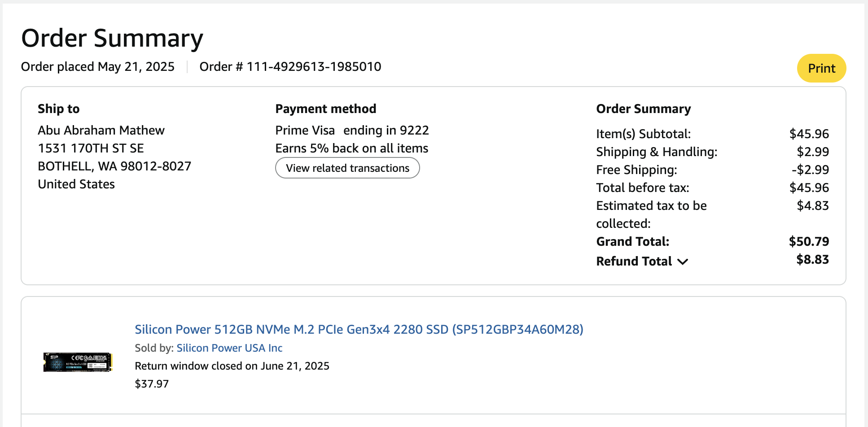The image size is (868, 427).
Task: Click the refund amount $8.83
Action: (812, 259)
